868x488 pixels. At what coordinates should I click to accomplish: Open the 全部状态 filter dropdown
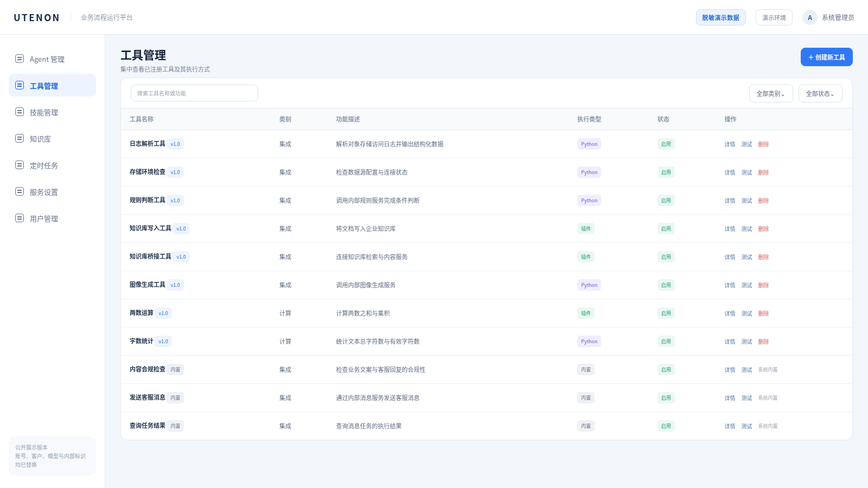820,93
